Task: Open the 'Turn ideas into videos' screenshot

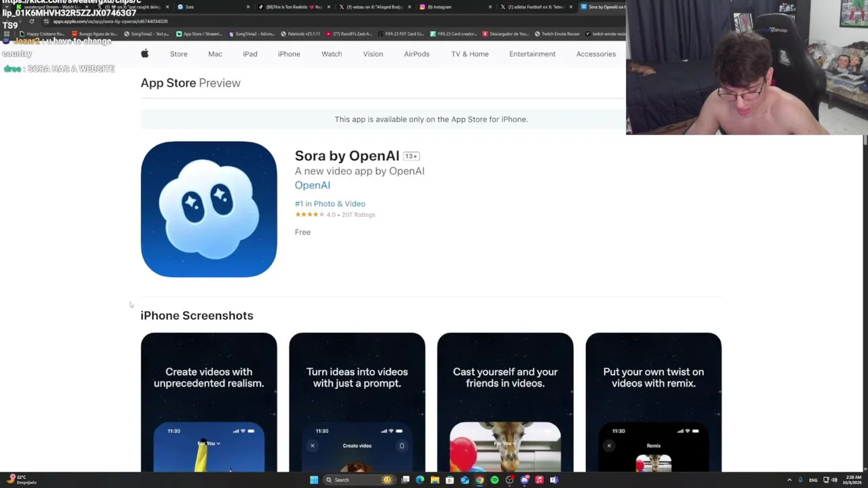Action: [x=357, y=402]
